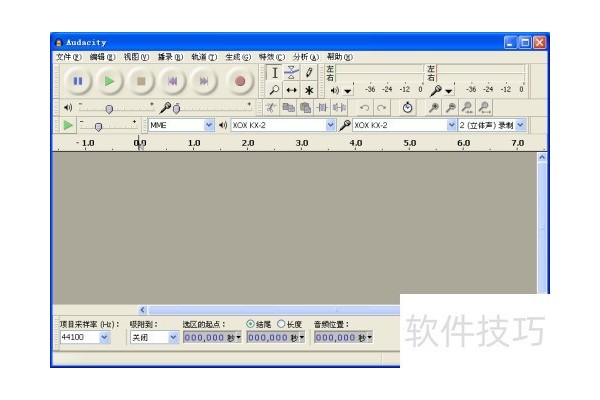Open the 编辑 menu

tap(102, 57)
